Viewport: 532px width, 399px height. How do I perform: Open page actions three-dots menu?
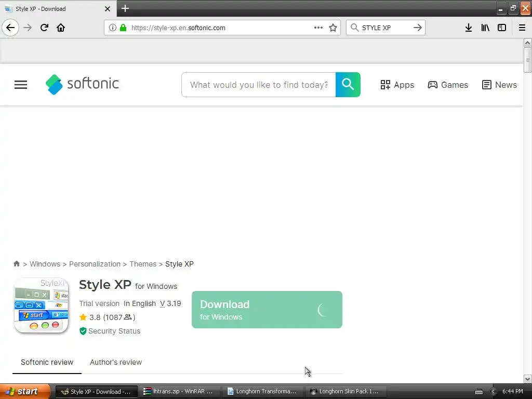[x=318, y=28]
